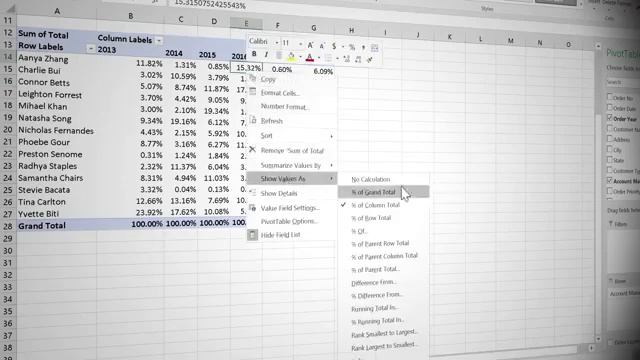Open the font color dropdown arrow
The height and width of the screenshot is (360, 640).
point(318,58)
